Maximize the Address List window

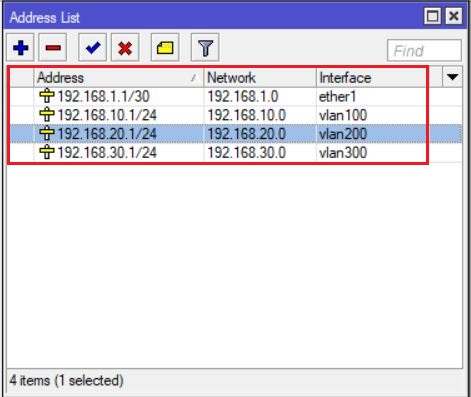(x=433, y=16)
